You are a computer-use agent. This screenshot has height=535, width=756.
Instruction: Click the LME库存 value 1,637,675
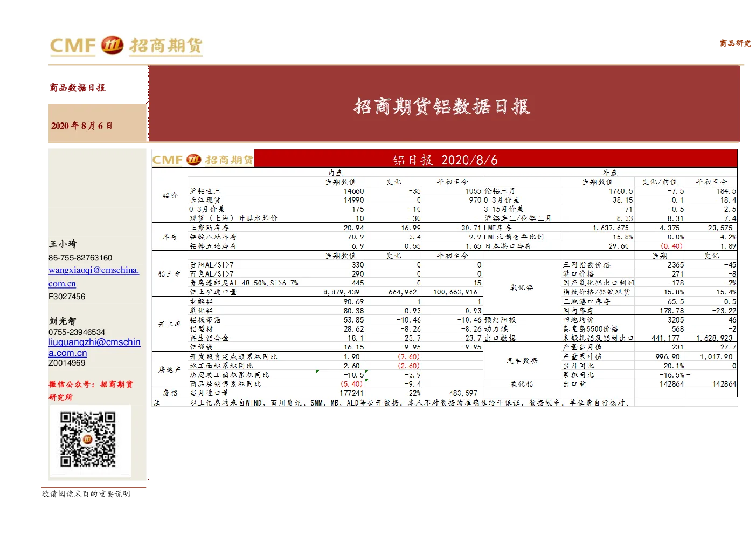pyautogui.click(x=611, y=228)
